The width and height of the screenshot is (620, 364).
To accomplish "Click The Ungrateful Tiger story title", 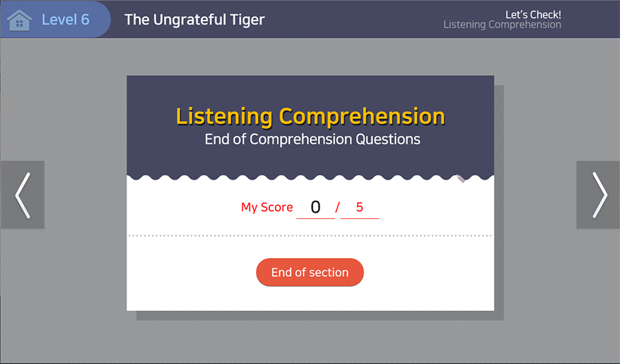I will click(194, 19).
